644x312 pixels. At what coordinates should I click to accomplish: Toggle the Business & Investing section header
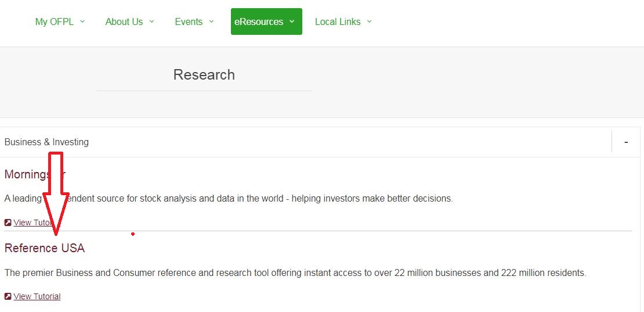tap(46, 142)
